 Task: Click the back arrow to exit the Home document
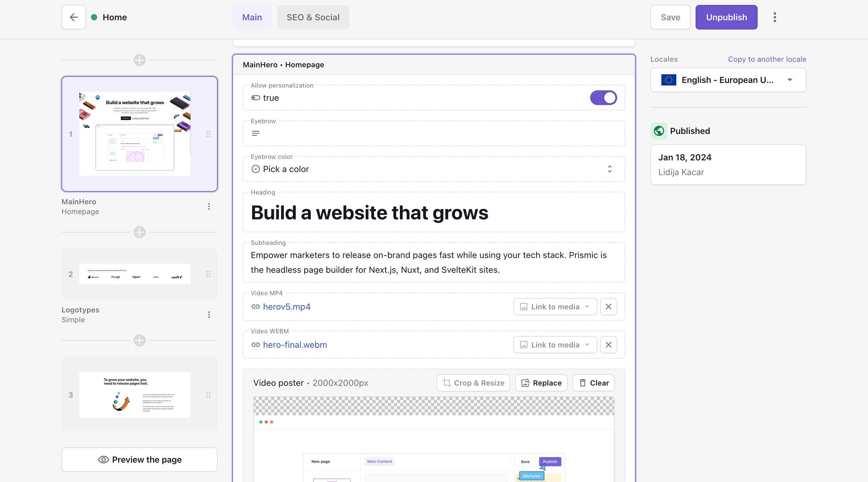tap(73, 17)
